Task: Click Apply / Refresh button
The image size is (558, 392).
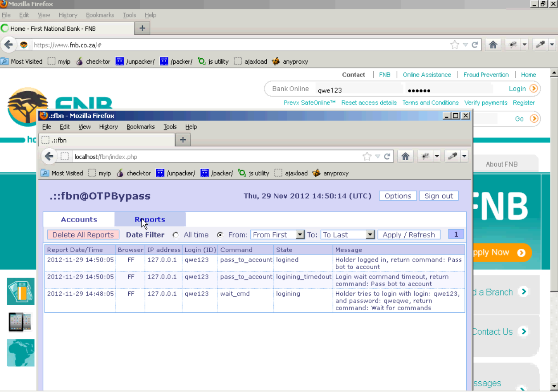Action: tap(409, 235)
